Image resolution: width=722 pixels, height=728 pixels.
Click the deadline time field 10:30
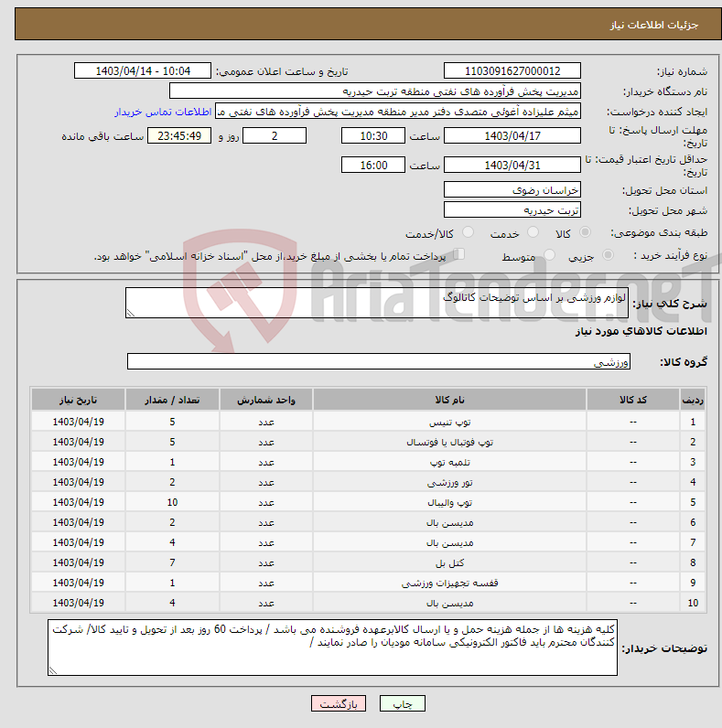point(373,135)
